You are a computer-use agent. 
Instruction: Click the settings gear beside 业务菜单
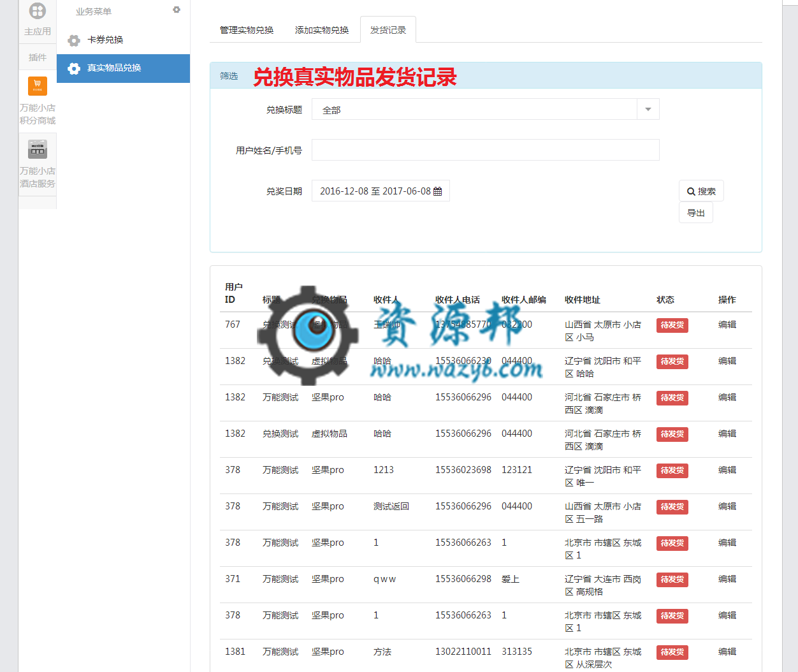tap(177, 10)
